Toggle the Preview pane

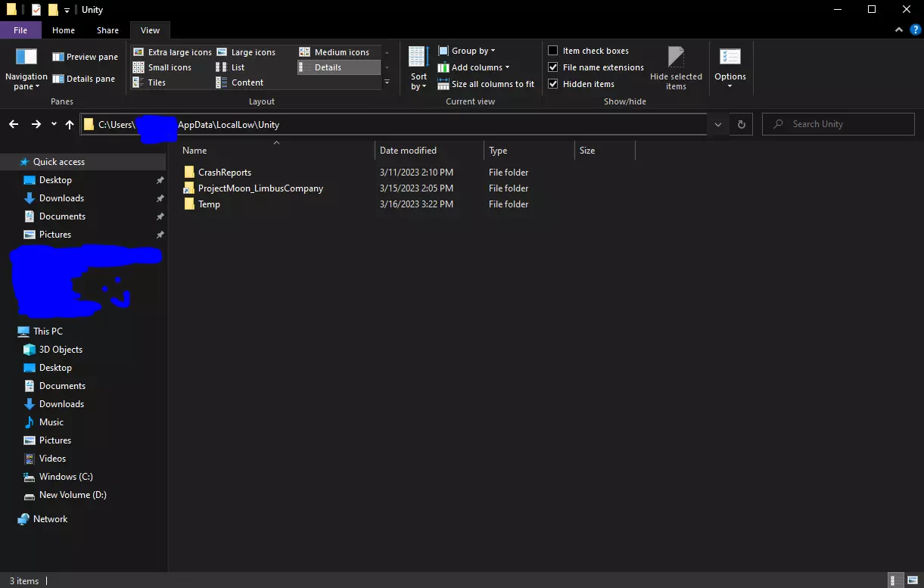point(85,57)
